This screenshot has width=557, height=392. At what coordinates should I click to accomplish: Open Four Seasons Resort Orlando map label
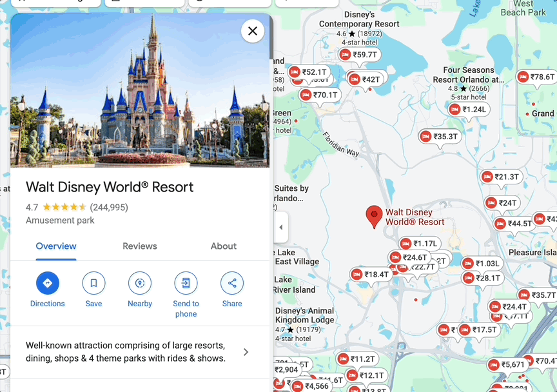(x=469, y=75)
